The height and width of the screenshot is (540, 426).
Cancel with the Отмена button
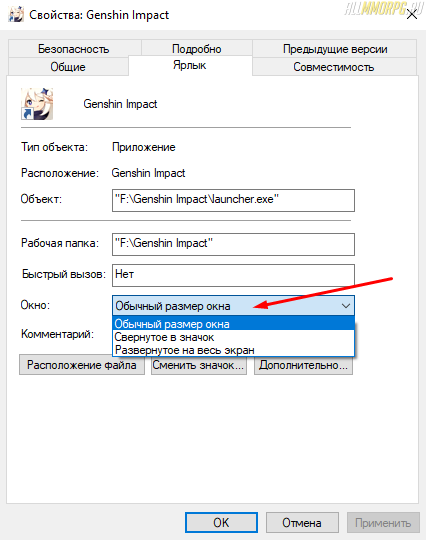[302, 522]
